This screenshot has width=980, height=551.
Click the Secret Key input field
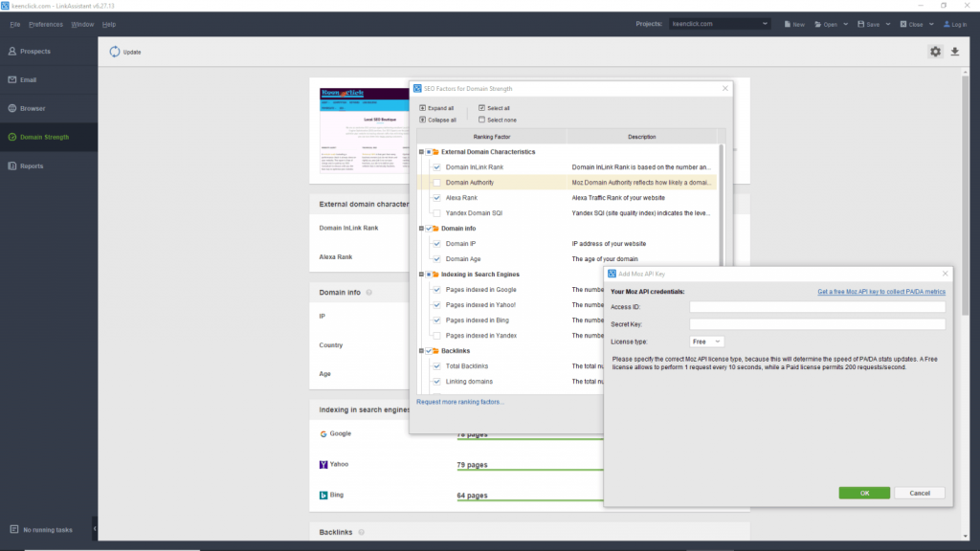click(817, 324)
